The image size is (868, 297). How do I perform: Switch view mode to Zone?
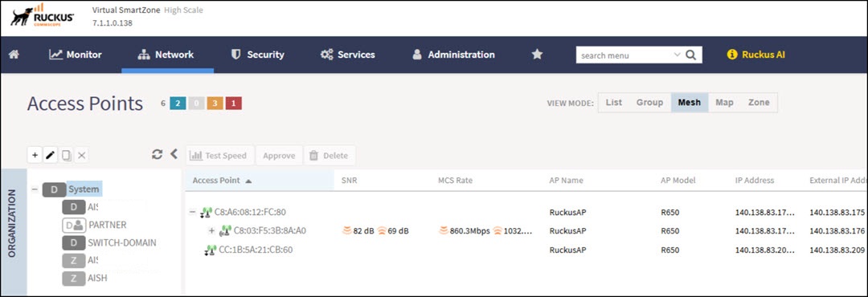point(759,102)
